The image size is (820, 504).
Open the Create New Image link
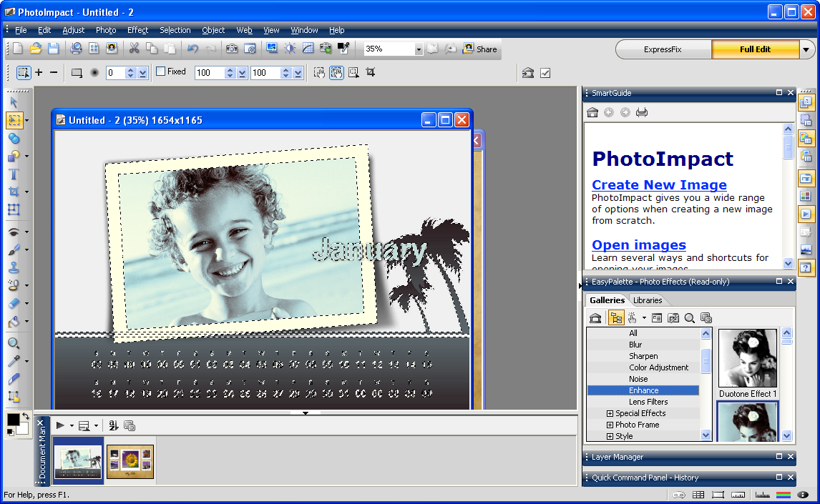659,185
